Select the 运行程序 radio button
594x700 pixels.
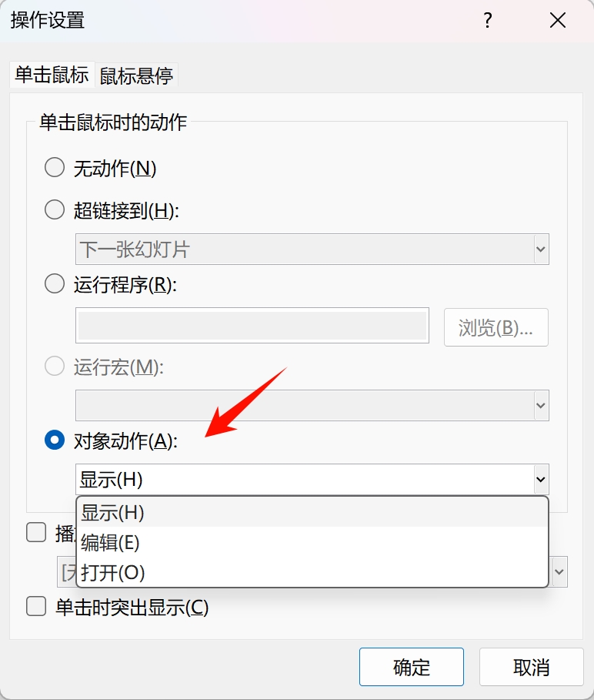[x=54, y=283]
